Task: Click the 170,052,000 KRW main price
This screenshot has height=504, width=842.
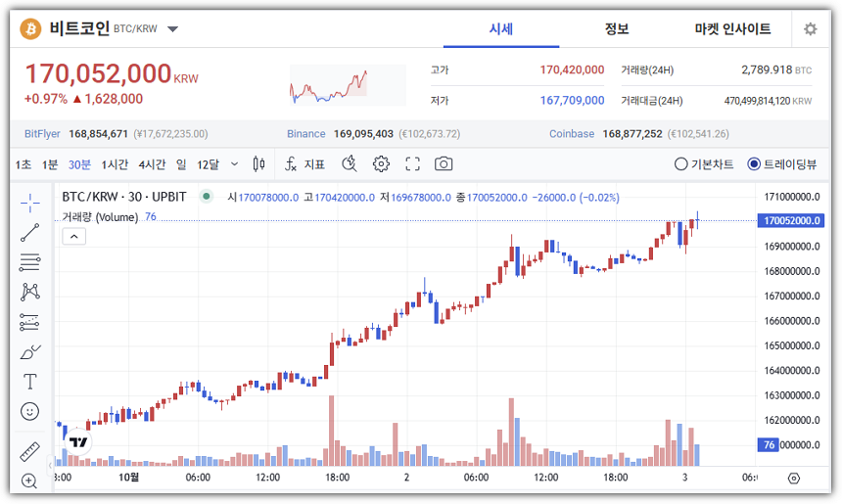Action: 112,74
